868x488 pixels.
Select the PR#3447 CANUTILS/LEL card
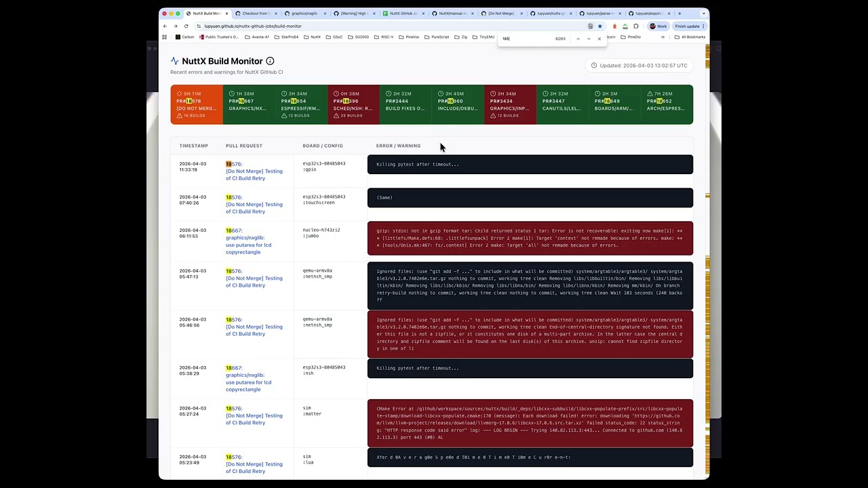click(x=562, y=104)
